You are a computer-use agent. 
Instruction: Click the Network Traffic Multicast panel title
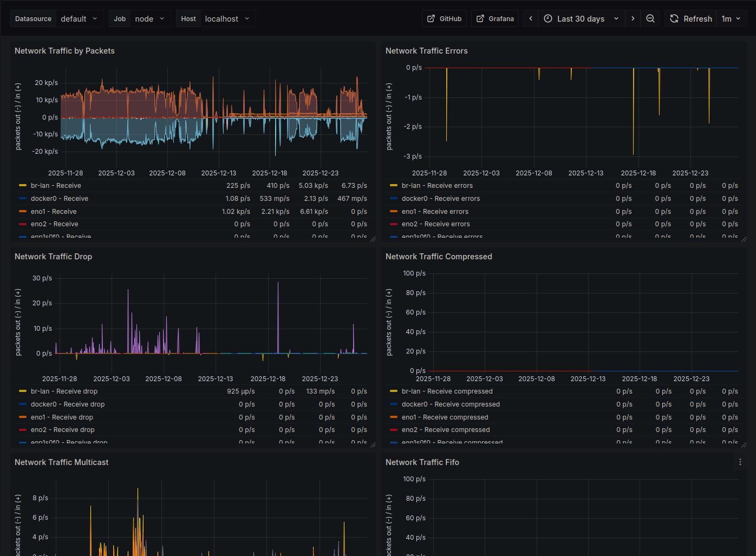(x=61, y=462)
